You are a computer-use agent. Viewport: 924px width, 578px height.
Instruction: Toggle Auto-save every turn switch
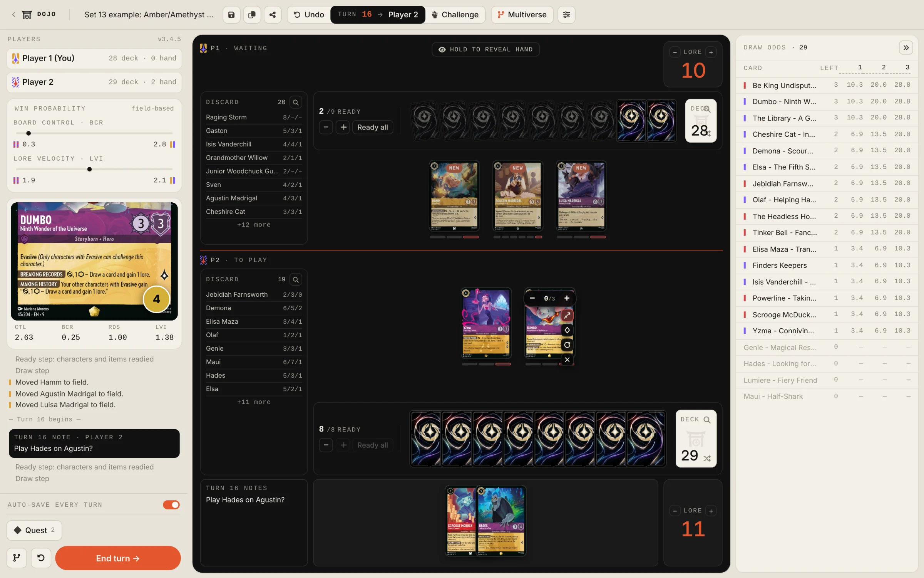coord(171,505)
